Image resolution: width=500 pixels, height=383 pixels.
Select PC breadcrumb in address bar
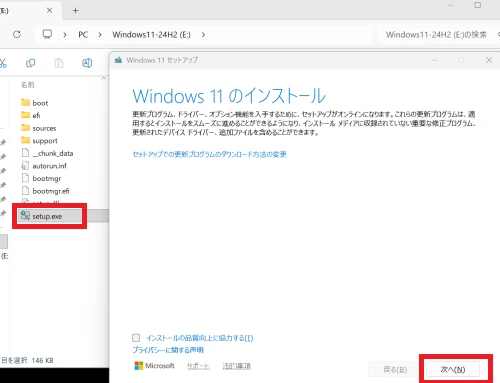point(83,35)
